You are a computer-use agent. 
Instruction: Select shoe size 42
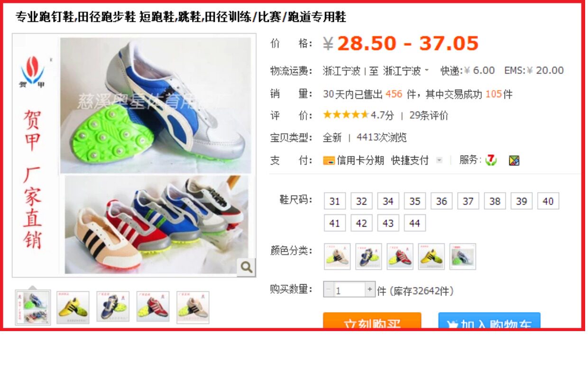pyautogui.click(x=361, y=223)
